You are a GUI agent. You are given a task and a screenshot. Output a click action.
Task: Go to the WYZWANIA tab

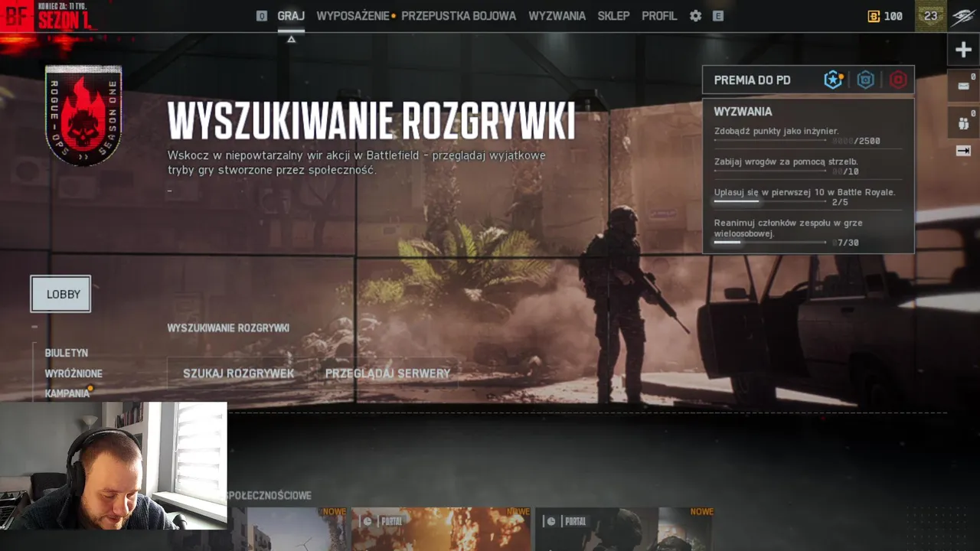[x=557, y=16]
